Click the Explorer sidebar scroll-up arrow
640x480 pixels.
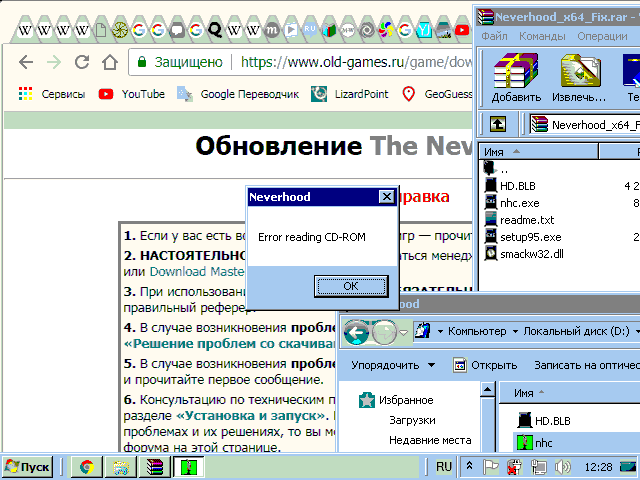pyautogui.click(x=487, y=389)
